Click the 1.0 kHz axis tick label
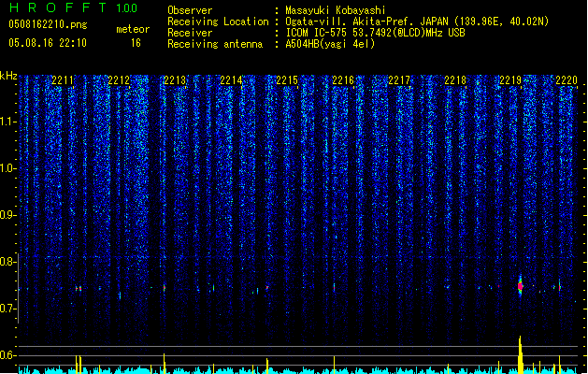The image size is (588, 374). click(8, 168)
